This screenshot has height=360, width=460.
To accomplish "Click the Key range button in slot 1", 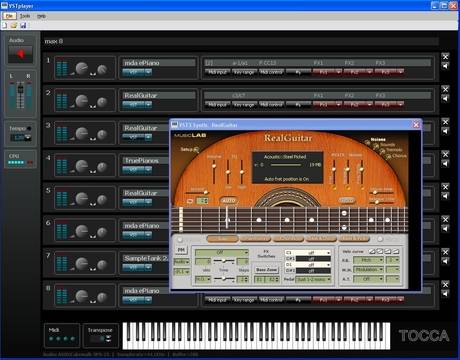I will click(244, 72).
